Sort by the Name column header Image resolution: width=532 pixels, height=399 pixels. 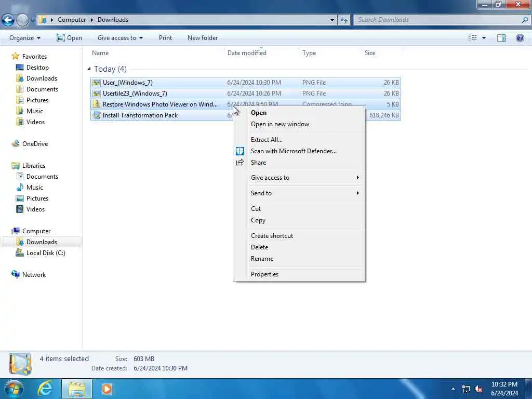(x=157, y=53)
